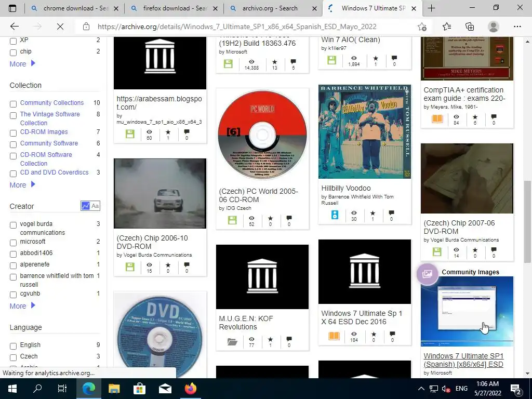
Task: Open File Explorer from taskbar
Action: click(114, 389)
